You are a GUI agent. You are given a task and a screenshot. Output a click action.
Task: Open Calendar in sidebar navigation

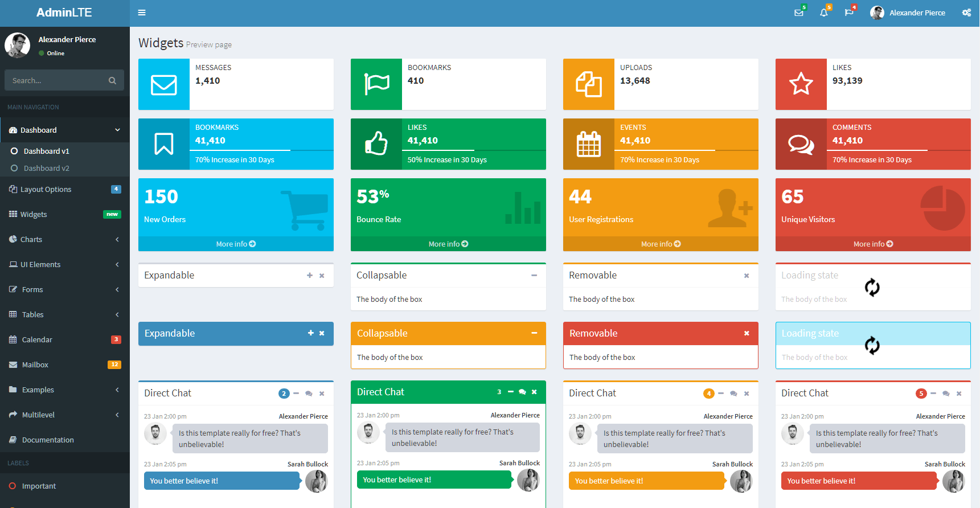click(x=65, y=339)
